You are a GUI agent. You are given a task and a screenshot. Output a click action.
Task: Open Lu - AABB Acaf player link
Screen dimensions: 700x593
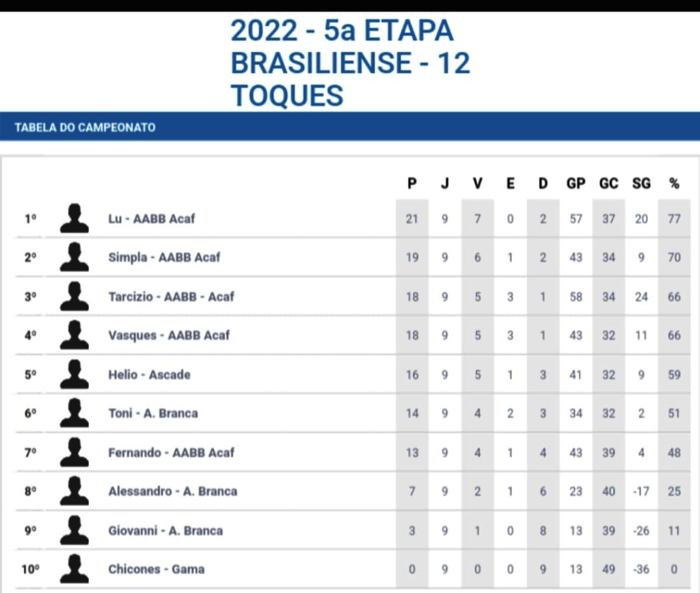click(151, 219)
